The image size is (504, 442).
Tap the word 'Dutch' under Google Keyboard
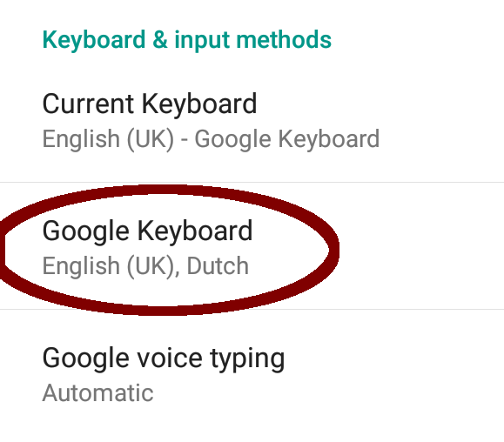(x=218, y=266)
